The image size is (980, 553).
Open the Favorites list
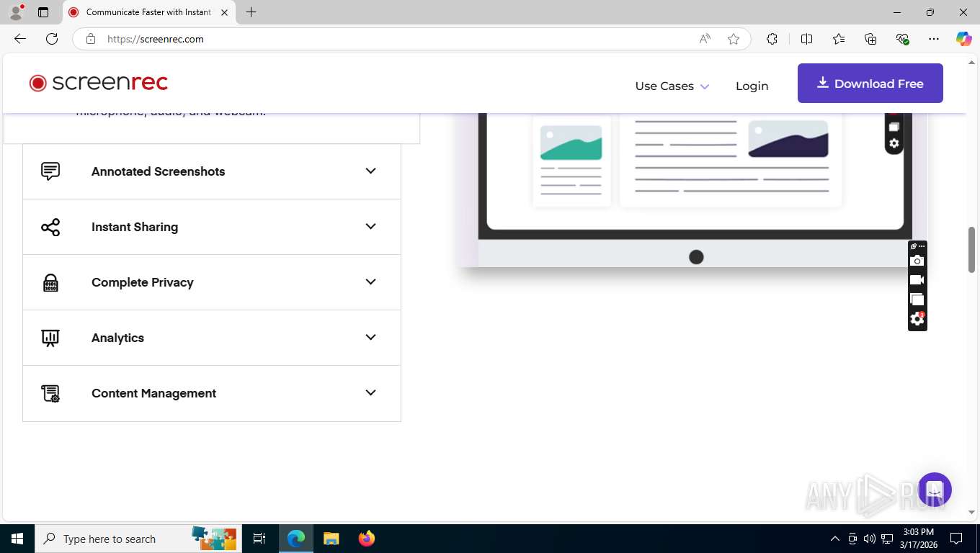tap(839, 39)
